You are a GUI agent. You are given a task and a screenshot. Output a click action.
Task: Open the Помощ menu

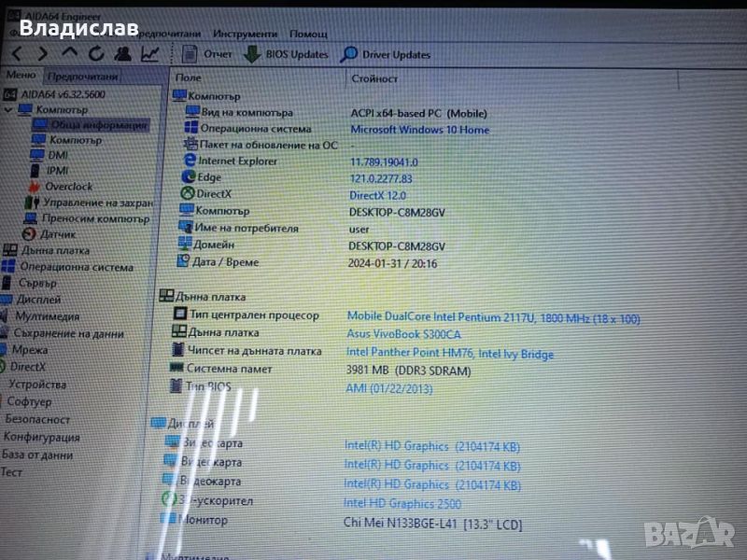(308, 35)
